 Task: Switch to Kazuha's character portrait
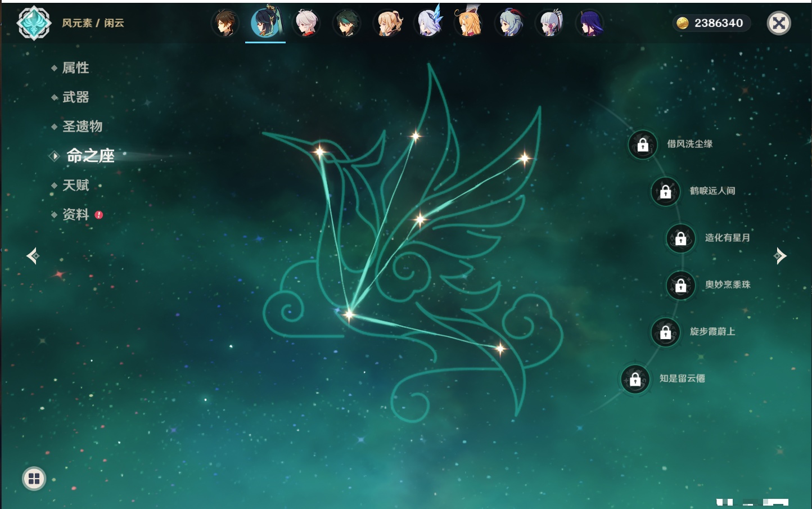point(306,23)
